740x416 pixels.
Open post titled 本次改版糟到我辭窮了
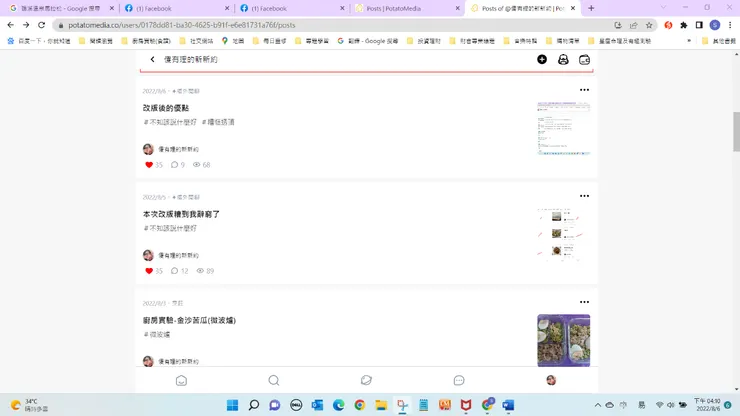(x=181, y=214)
